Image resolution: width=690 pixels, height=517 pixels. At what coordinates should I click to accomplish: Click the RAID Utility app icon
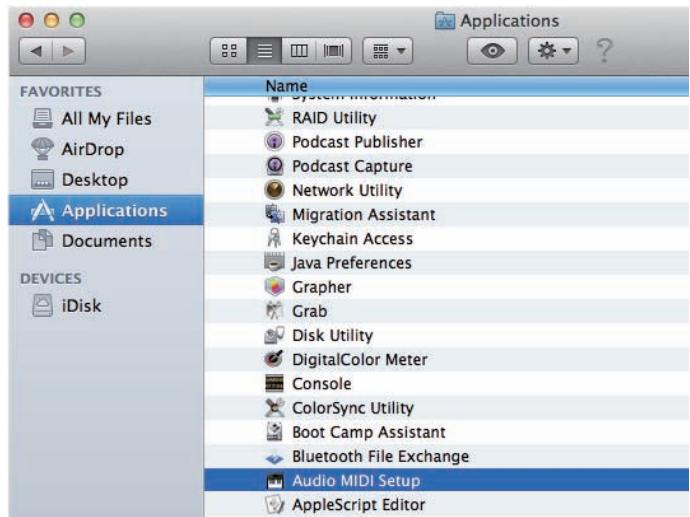tap(274, 117)
